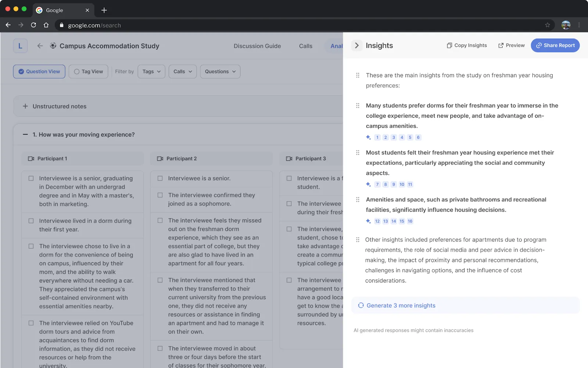Go back using the study back arrow

click(40, 46)
